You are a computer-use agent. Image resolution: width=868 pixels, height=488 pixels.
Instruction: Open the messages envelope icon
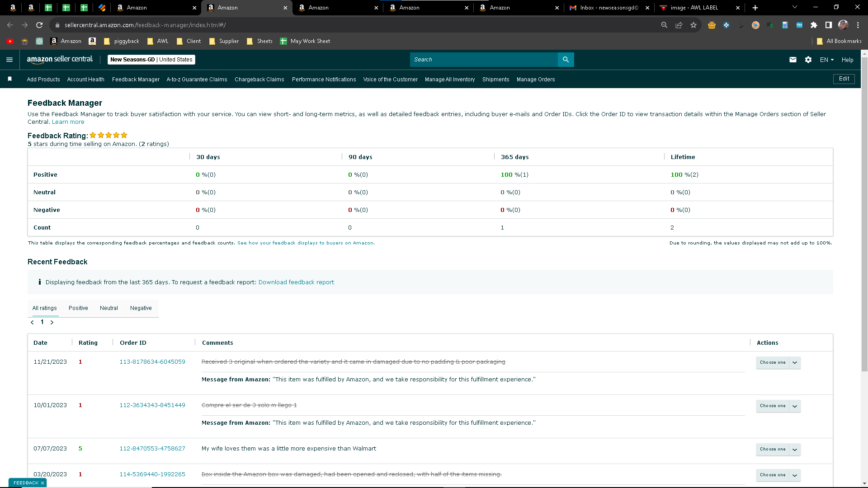click(793, 60)
